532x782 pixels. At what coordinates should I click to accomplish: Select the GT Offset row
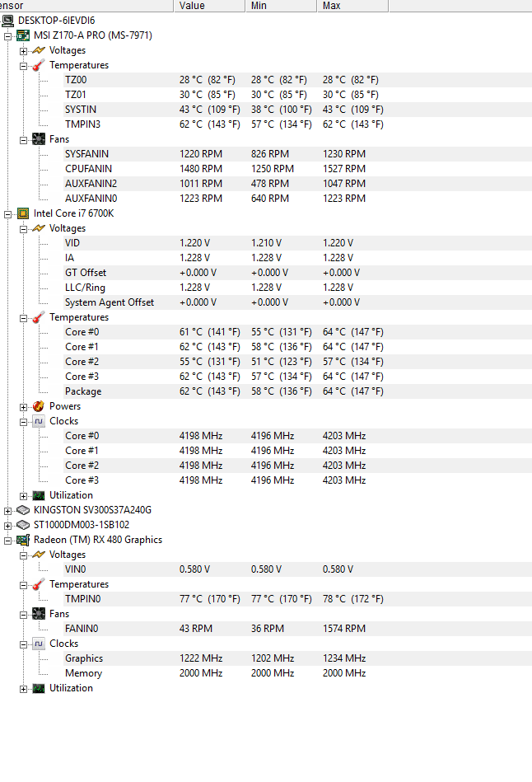[x=298, y=273]
